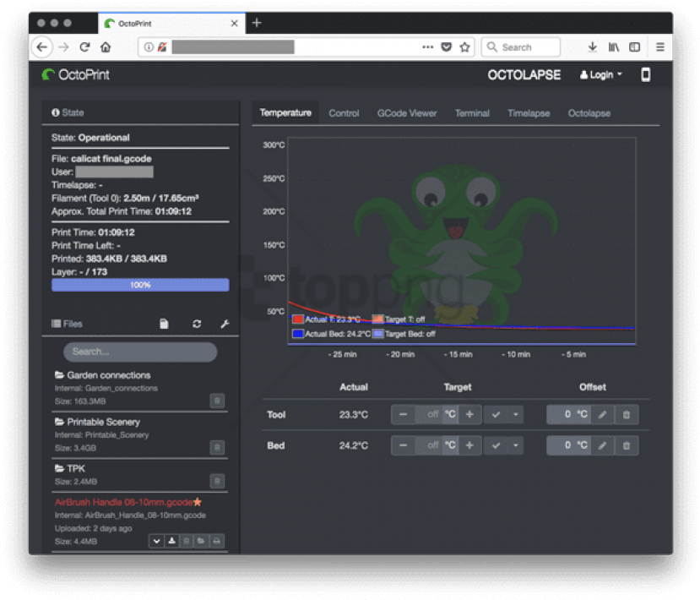Load AirBrush Handle file via folder icon
Image resolution: width=700 pixels, height=600 pixels.
click(x=201, y=541)
